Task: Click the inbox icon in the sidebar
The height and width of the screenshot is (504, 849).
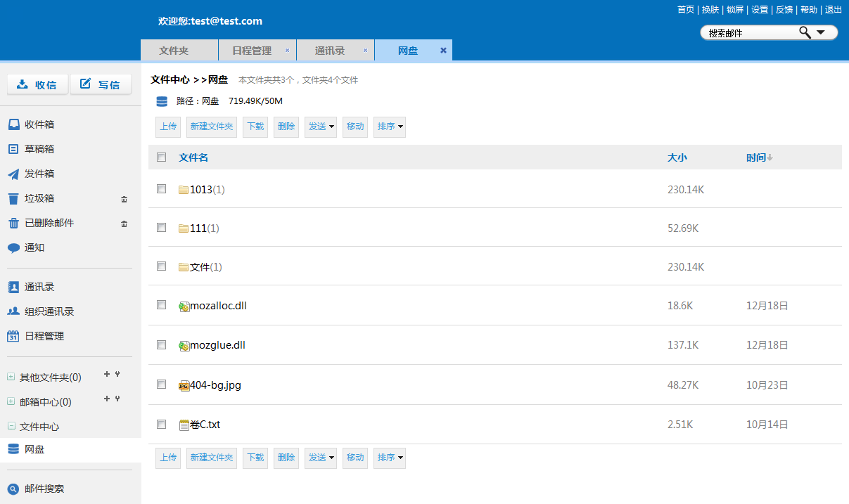Action: pyautogui.click(x=13, y=124)
